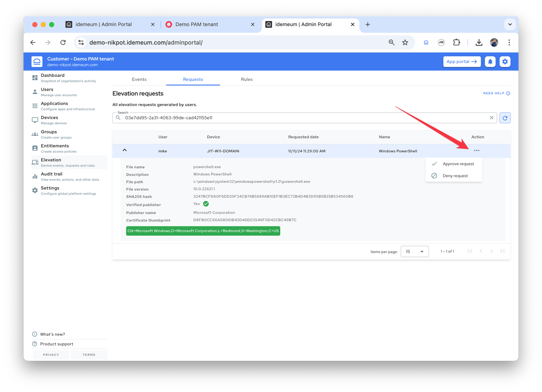View site information icon in address bar

tap(81, 42)
